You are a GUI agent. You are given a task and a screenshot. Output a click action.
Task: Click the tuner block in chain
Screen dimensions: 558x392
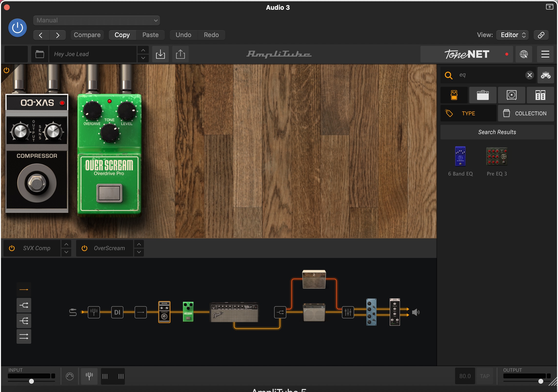(x=94, y=312)
